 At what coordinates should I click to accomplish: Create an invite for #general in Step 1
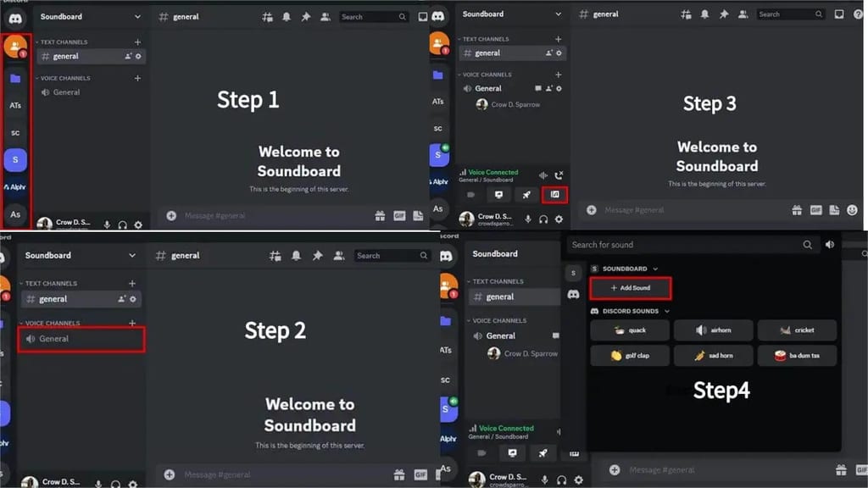[129, 56]
